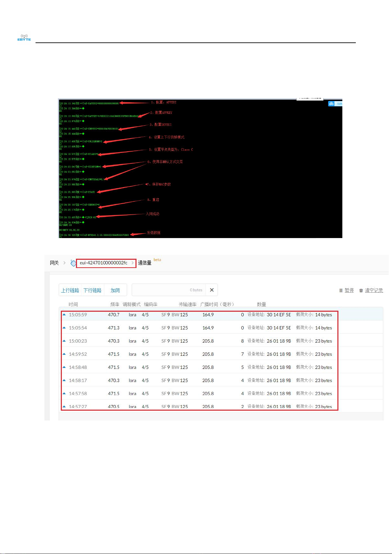Toggle the 加网 join filter
The image size is (392, 554).
point(115,290)
